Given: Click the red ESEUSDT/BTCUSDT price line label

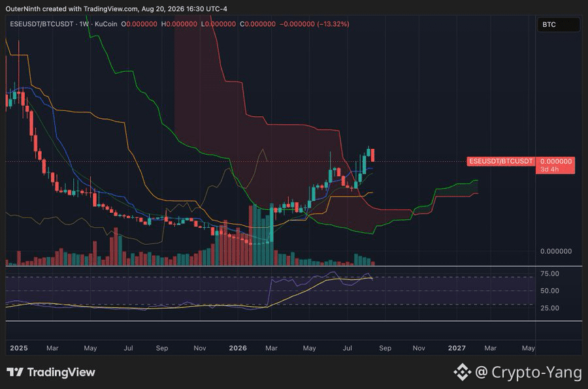Looking at the screenshot, I should (500, 161).
